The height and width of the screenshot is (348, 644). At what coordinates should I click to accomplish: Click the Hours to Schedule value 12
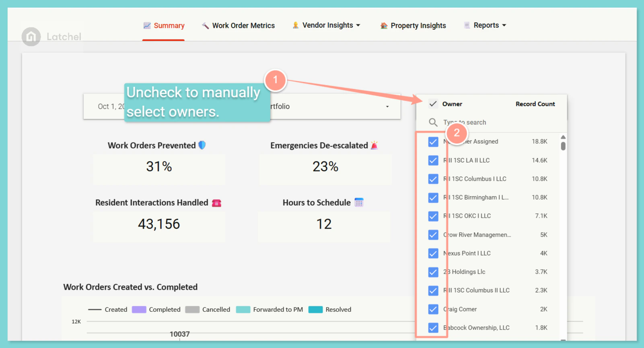tap(324, 224)
